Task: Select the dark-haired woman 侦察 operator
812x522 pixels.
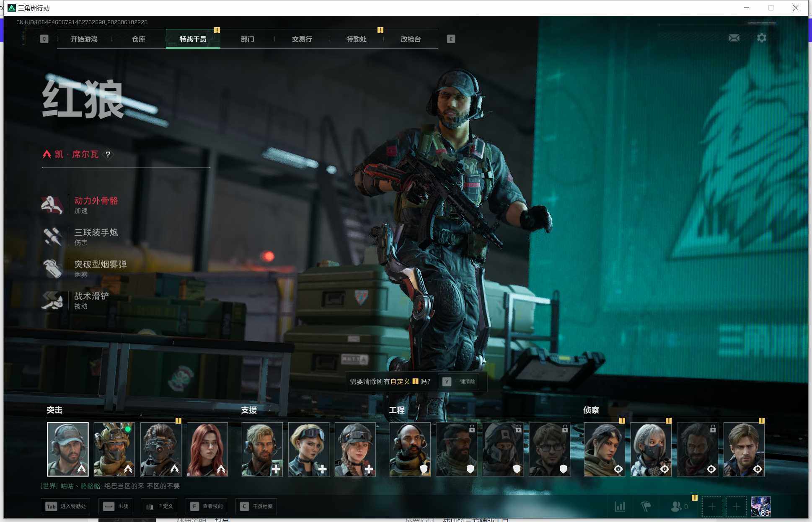Action: [x=605, y=449]
